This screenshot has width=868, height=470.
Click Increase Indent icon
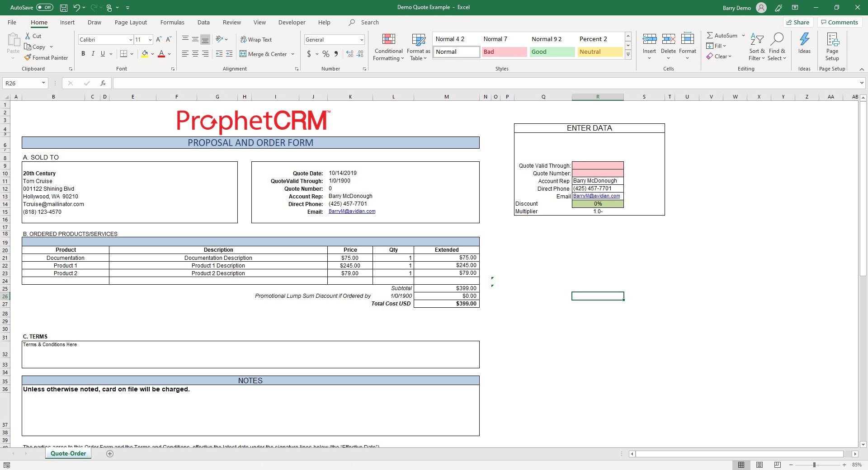229,54
